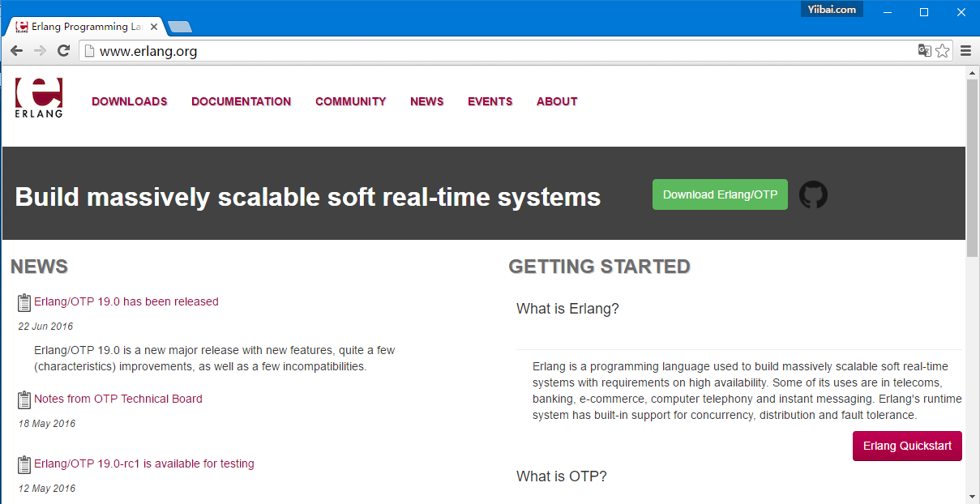The height and width of the screenshot is (504, 980).
Task: Click the '12 May 2016' date text
Action: tap(46, 489)
